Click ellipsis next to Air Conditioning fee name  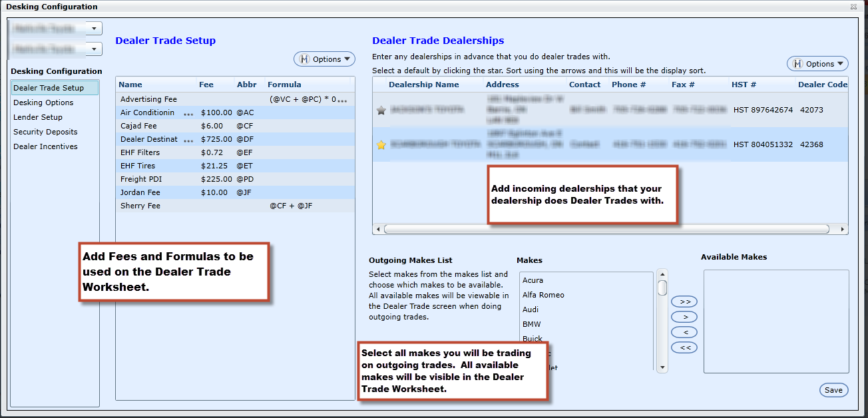(188, 114)
